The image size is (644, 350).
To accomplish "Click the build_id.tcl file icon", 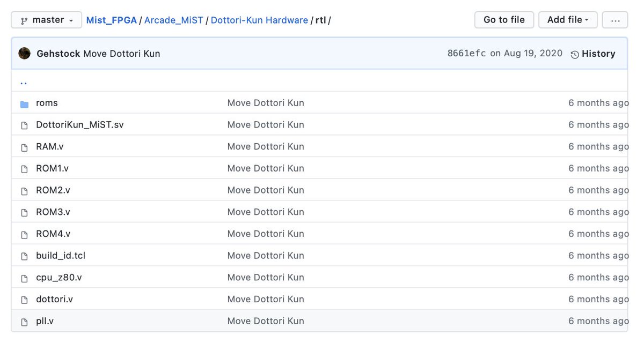I will [x=24, y=256].
